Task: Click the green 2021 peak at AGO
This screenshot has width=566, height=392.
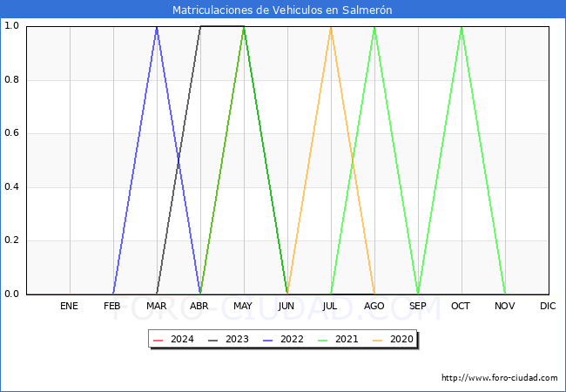Action: pyautogui.click(x=374, y=27)
